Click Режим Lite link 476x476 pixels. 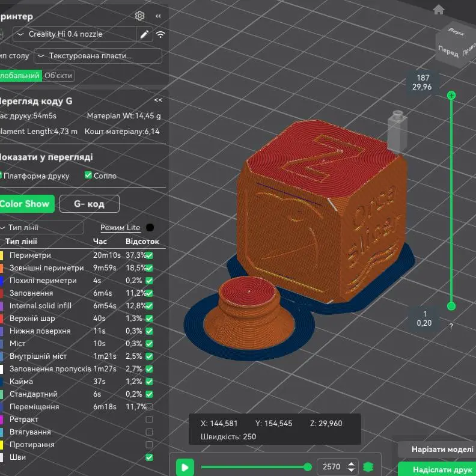pos(120,227)
